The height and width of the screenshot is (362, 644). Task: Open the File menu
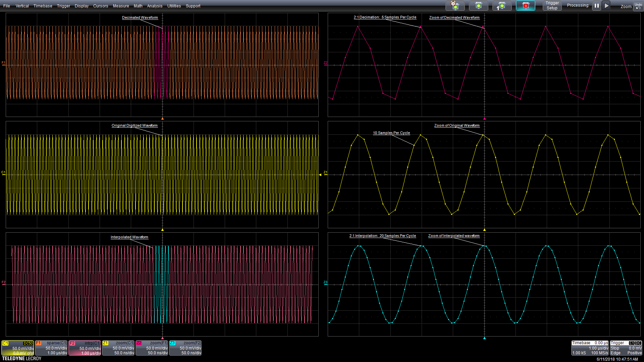click(x=6, y=6)
